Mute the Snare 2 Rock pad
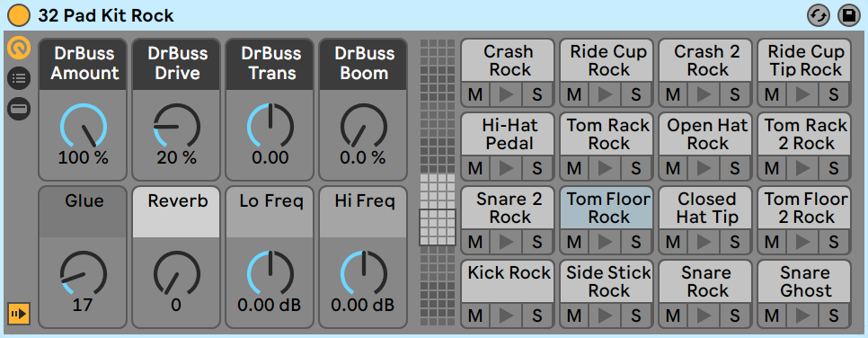The height and width of the screenshot is (338, 868). pyautogui.click(x=475, y=242)
